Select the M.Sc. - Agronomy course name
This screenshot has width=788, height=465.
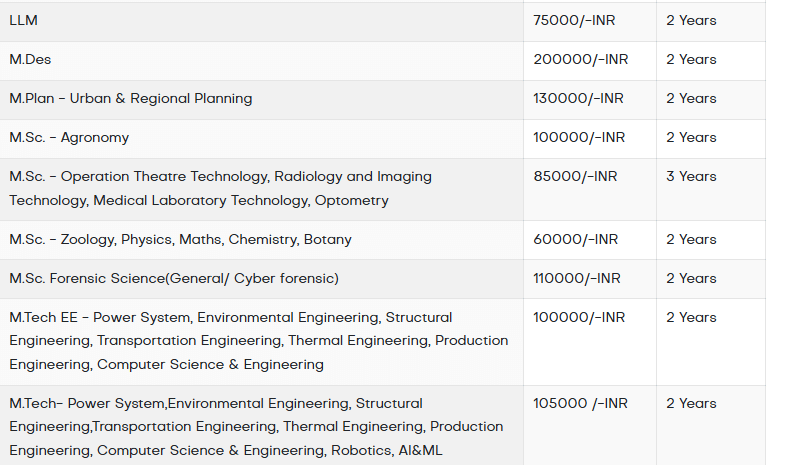(x=69, y=137)
